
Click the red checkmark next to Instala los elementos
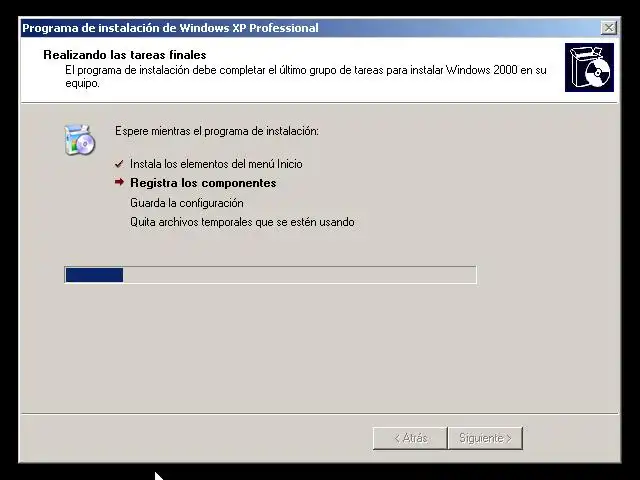[x=119, y=164]
